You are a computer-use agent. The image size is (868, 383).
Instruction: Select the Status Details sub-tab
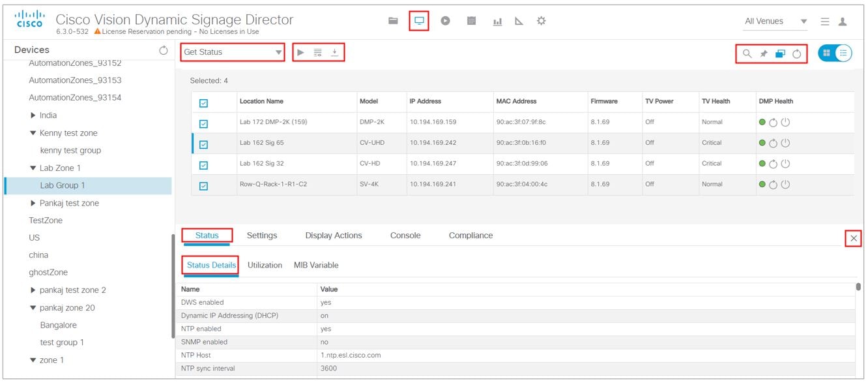tap(211, 266)
